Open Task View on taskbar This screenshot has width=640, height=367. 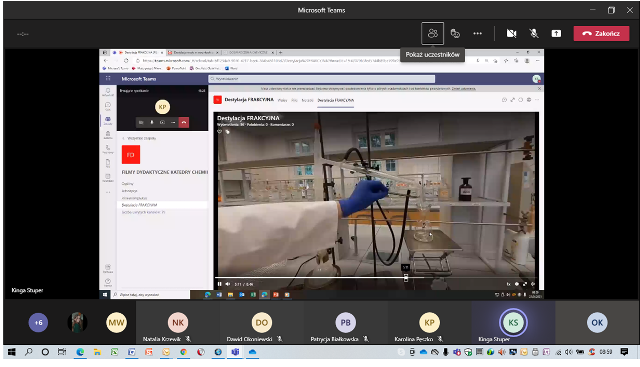click(62, 352)
